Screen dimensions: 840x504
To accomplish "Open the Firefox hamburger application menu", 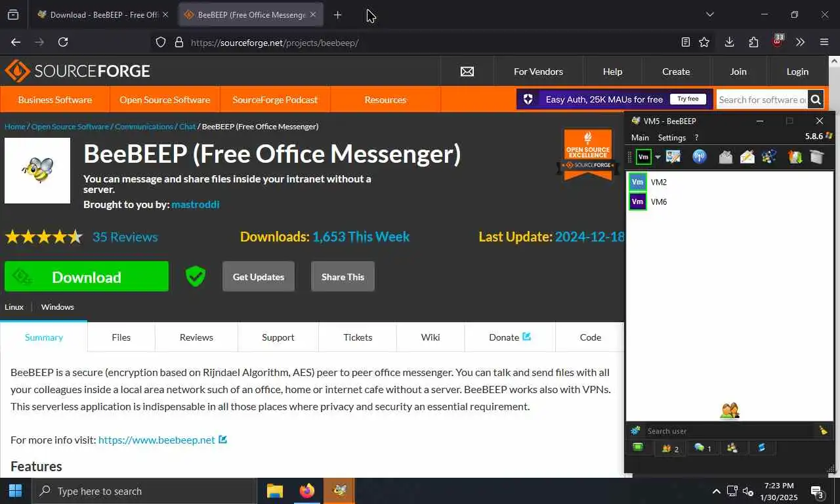I will (x=824, y=42).
